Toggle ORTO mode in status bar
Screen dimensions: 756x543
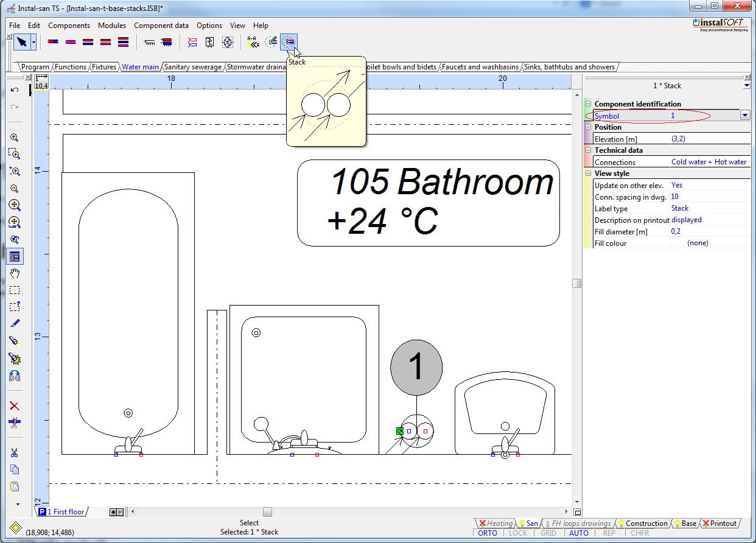pos(488,533)
